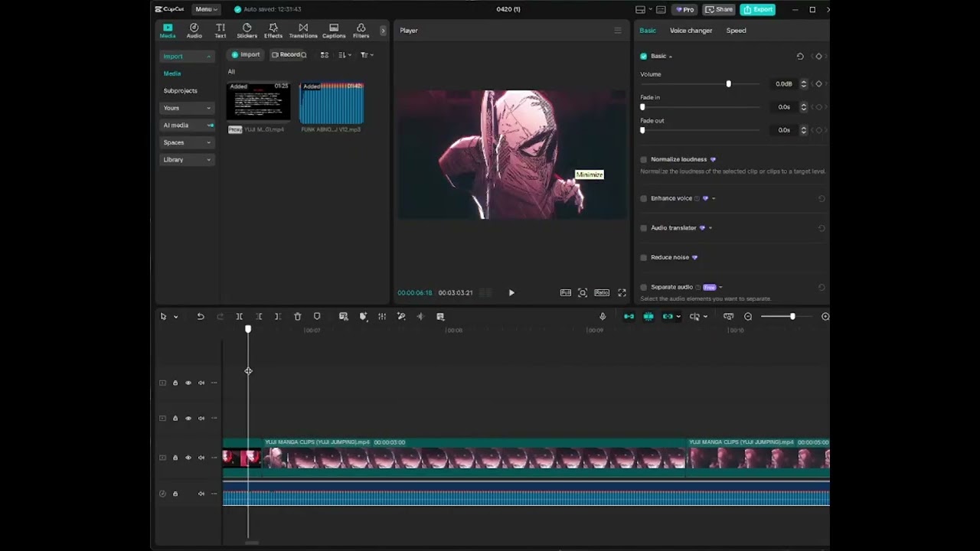Click the Pro upgrade button

[684, 9]
